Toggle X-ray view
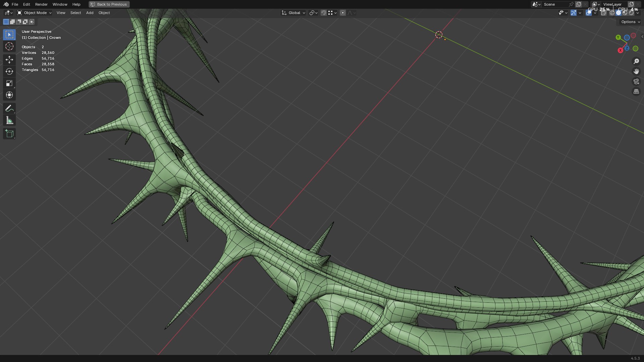 pos(603,13)
